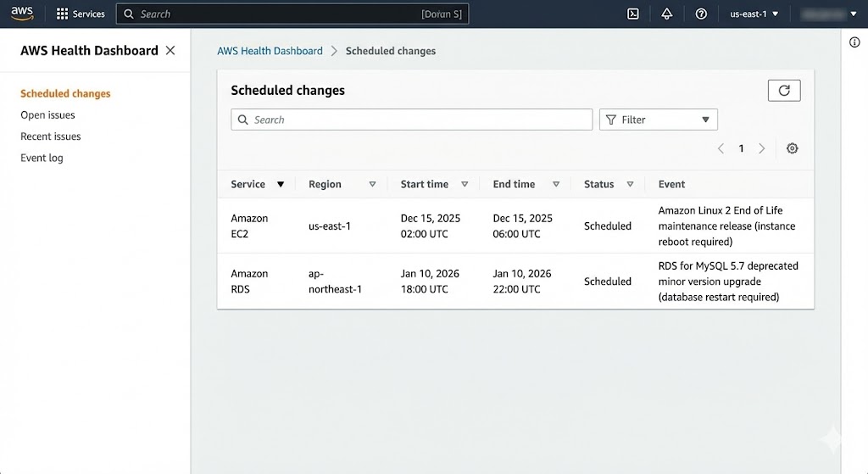Click the AWS logo home icon
This screenshot has width=868, height=474.
point(22,14)
